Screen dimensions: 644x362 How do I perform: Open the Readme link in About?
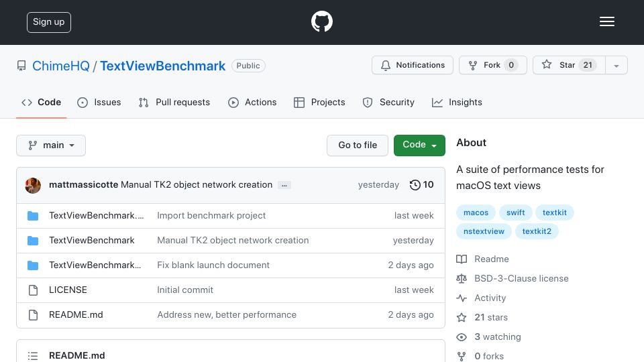tap(492, 259)
